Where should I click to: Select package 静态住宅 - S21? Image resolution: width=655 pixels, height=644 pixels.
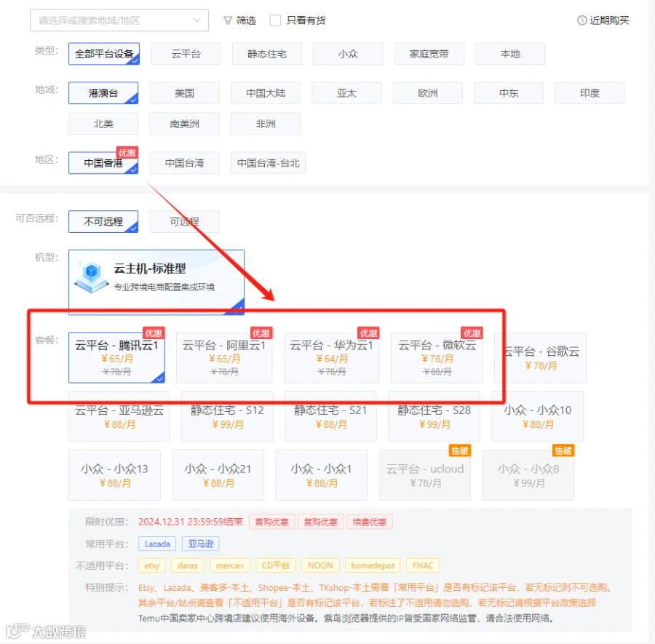pyautogui.click(x=330, y=416)
